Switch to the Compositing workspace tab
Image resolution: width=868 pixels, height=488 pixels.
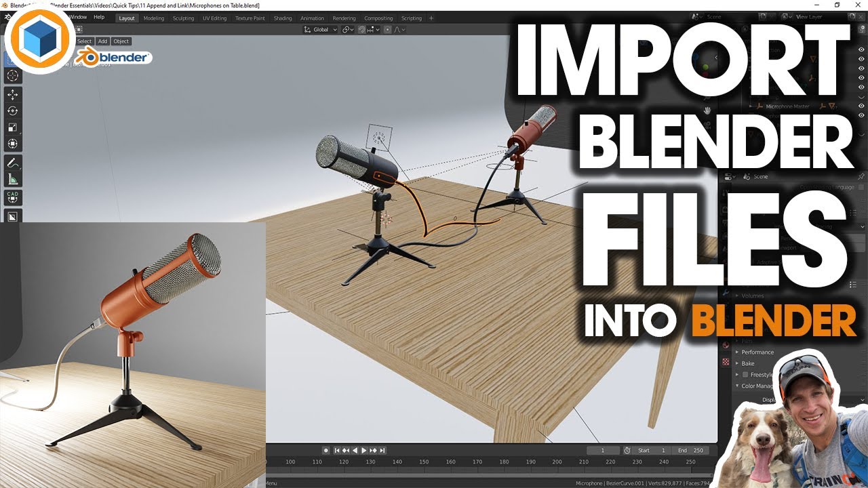tap(378, 18)
